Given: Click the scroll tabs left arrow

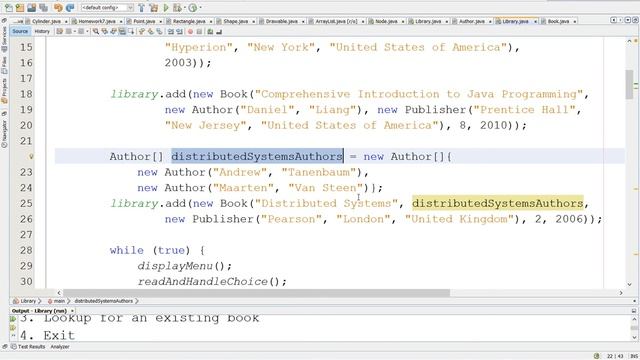Looking at the screenshot, I should click(x=613, y=20).
